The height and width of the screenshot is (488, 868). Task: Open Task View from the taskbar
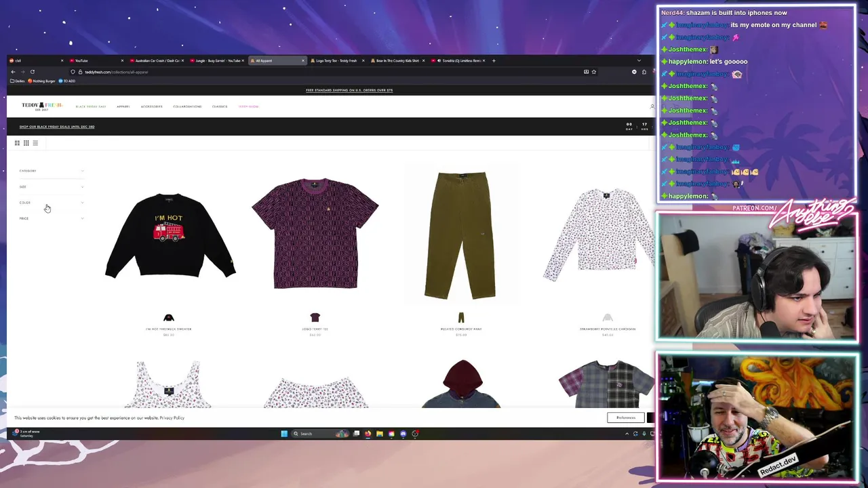[x=357, y=434]
